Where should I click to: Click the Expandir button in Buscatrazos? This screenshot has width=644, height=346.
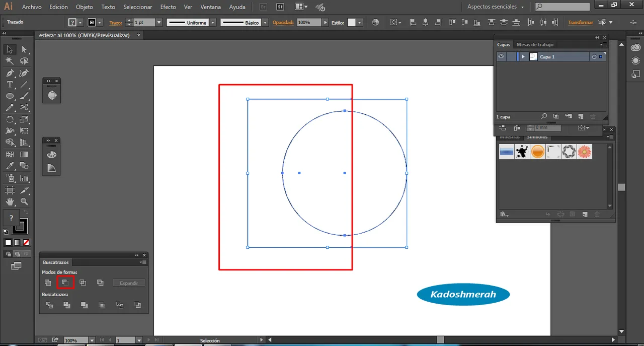129,283
